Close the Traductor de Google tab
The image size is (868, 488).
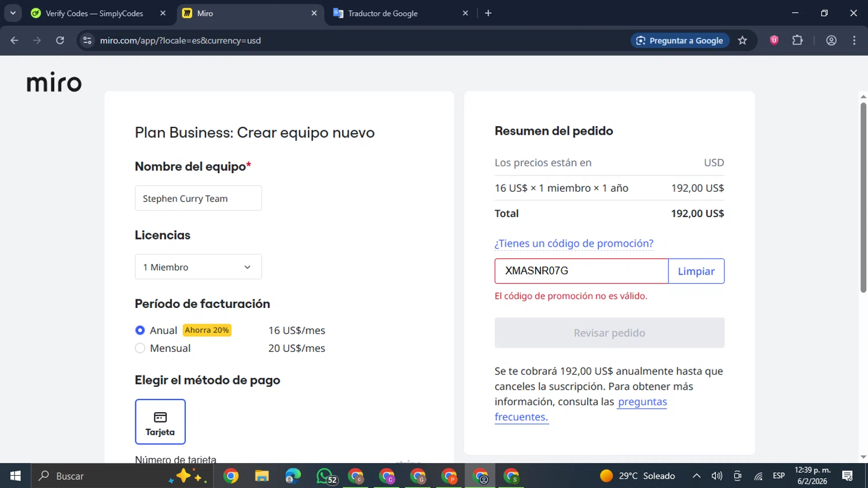tap(465, 13)
